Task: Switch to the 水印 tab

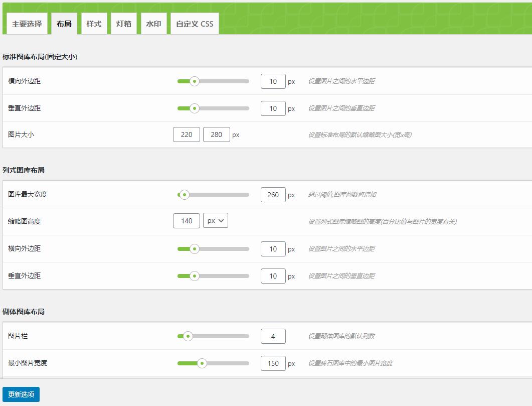Action: point(153,24)
